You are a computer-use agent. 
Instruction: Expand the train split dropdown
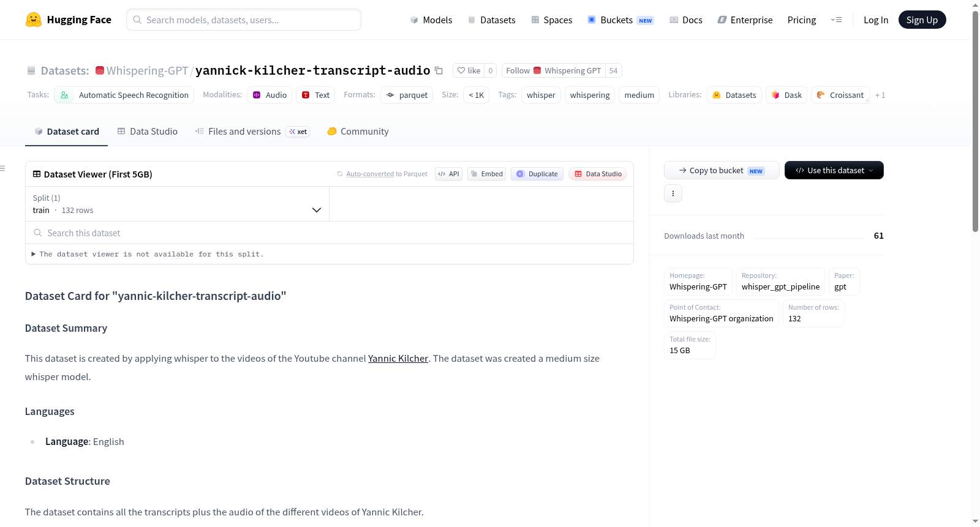pos(177,204)
